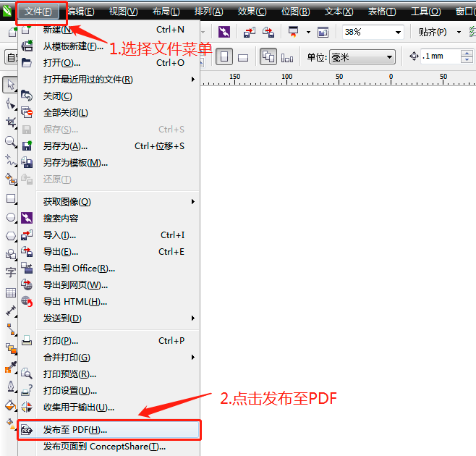This screenshot has height=456, width=476.
Task: Toggle current page layout button
Action: pos(287,57)
